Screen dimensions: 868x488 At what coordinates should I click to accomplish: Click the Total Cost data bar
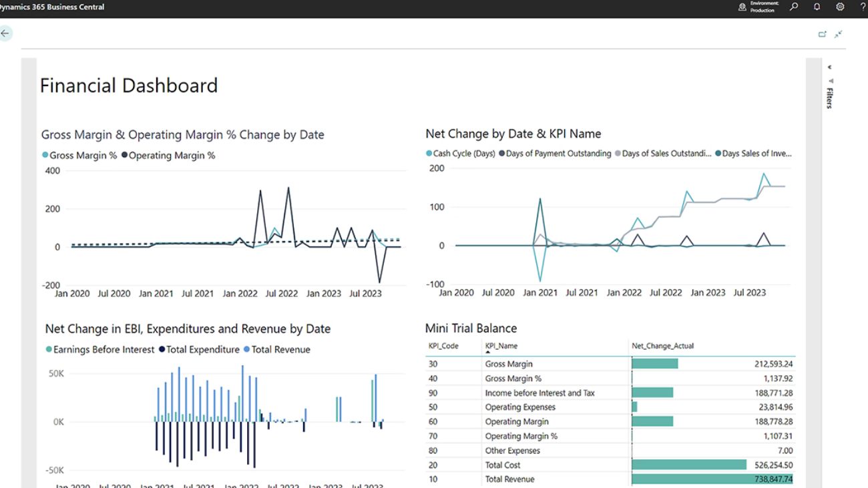tap(688, 465)
